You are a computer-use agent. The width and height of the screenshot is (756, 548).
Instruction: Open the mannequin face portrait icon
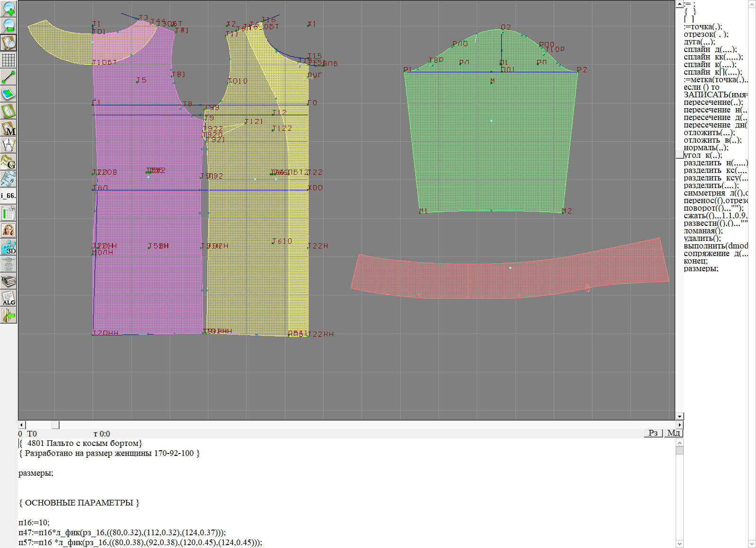pyautogui.click(x=9, y=230)
